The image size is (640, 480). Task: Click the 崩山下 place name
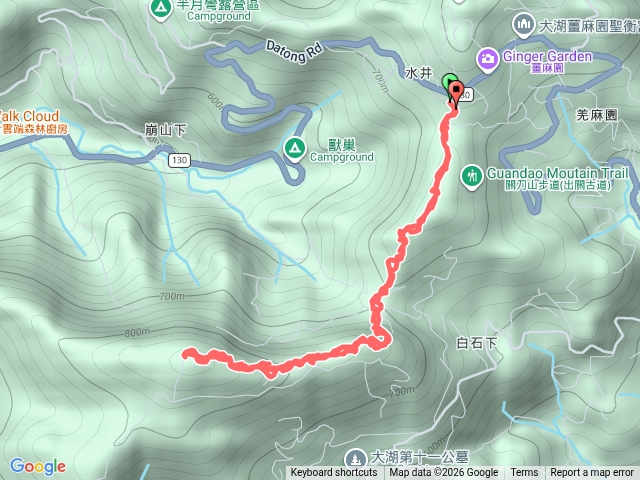point(166,130)
